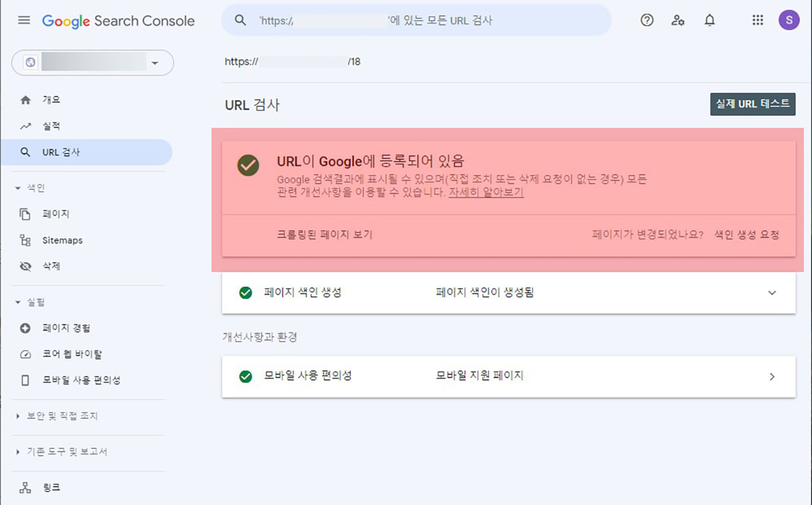This screenshot has width=812, height=505.
Task: Click the phone icon beside 모바일 사용 편의성
Action: (x=26, y=380)
